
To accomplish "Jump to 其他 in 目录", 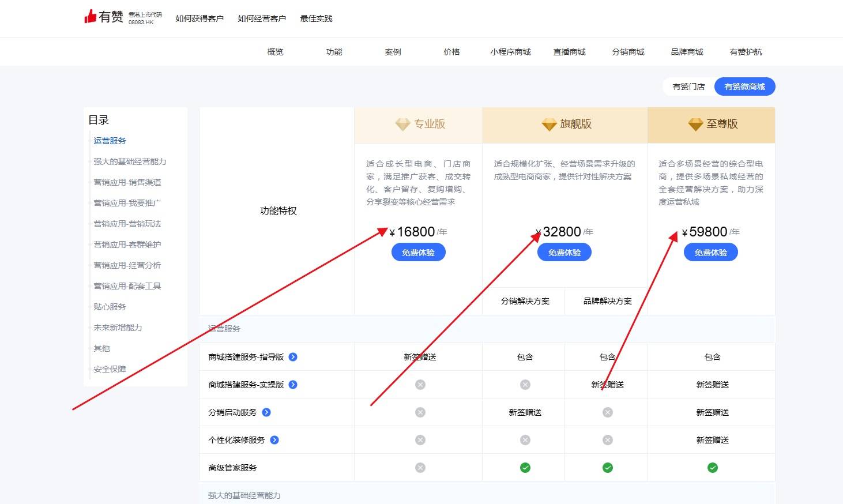I will tap(101, 348).
